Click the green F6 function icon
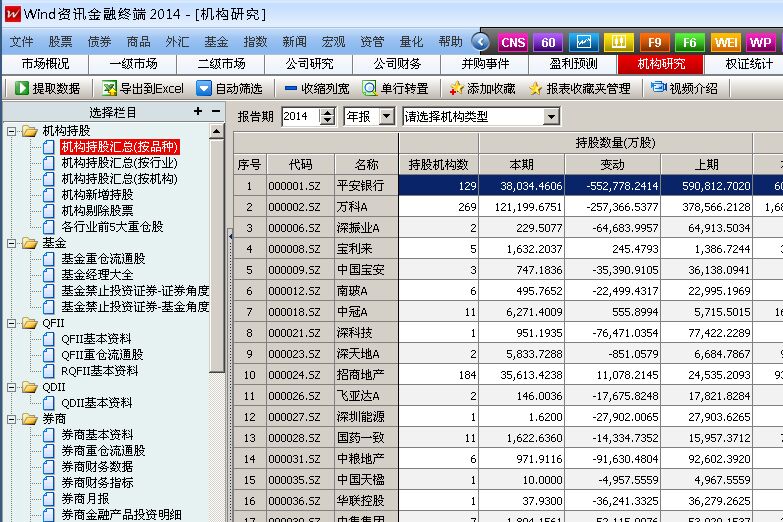The image size is (783, 522). tap(689, 42)
